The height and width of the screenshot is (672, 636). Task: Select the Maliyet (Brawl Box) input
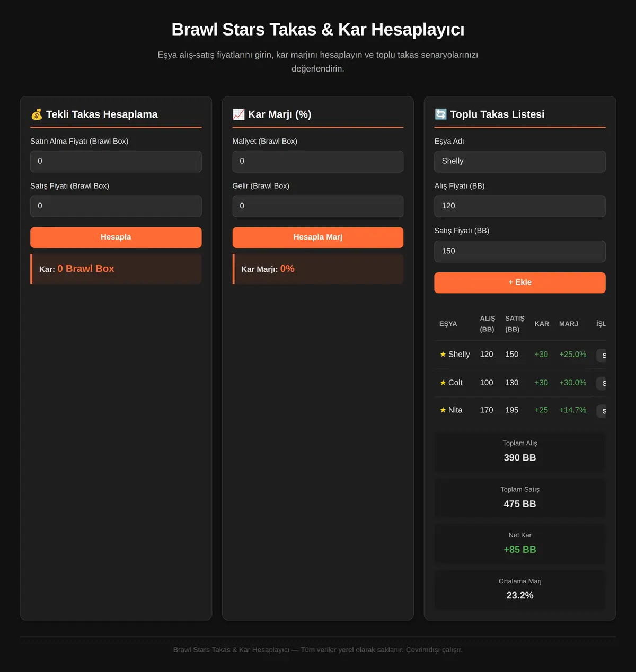(x=318, y=161)
